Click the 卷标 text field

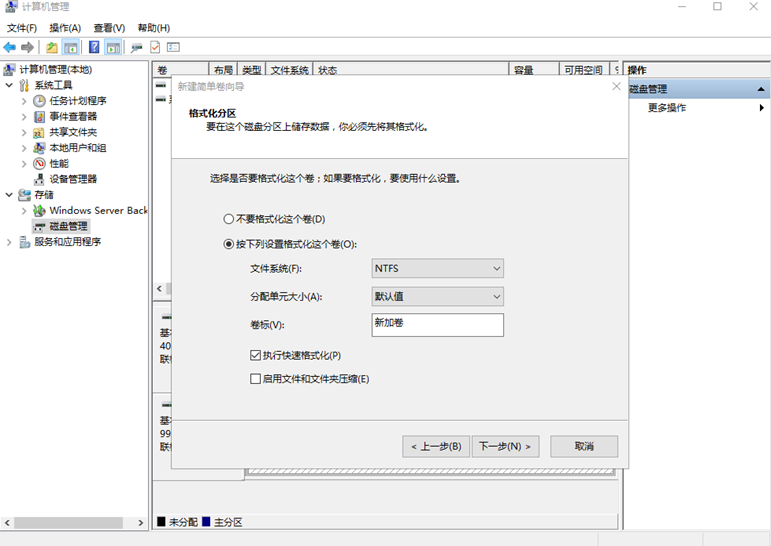438,325
